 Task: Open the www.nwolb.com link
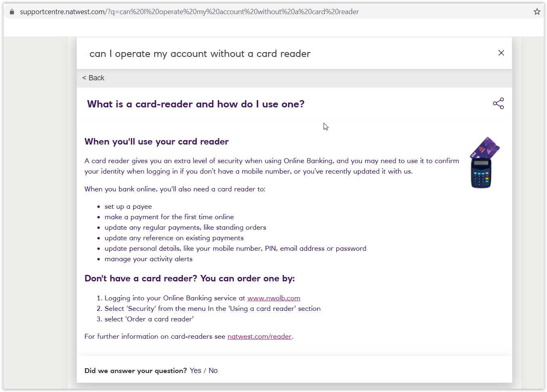[273, 298]
